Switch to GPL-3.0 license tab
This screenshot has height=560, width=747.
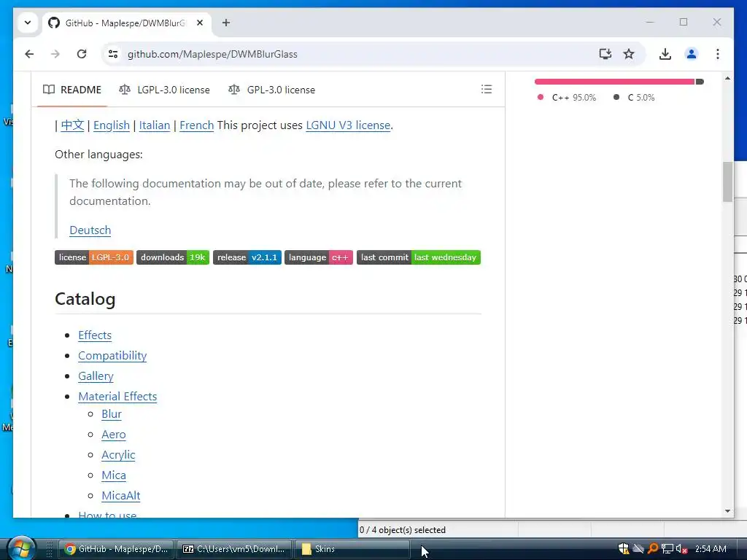(272, 90)
